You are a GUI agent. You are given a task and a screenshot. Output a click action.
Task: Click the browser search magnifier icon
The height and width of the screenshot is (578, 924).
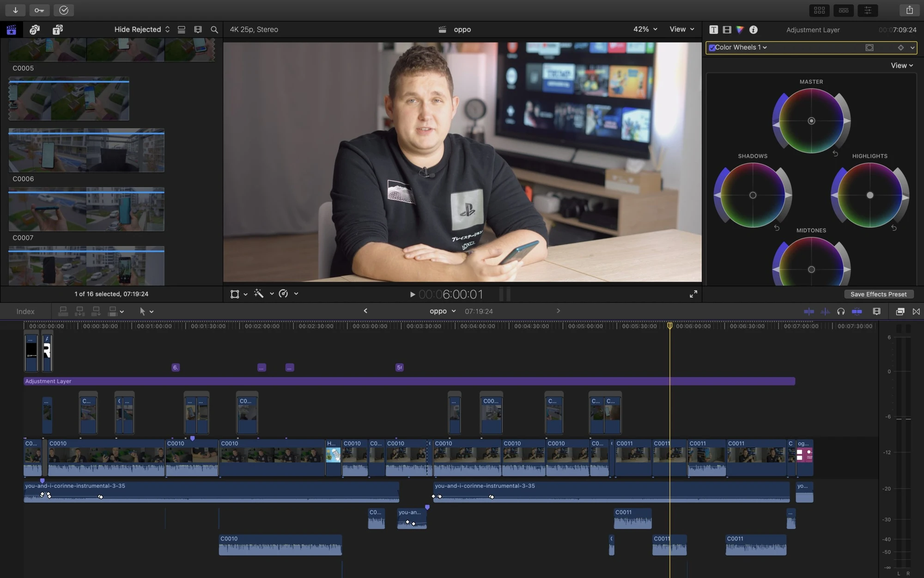(x=214, y=30)
